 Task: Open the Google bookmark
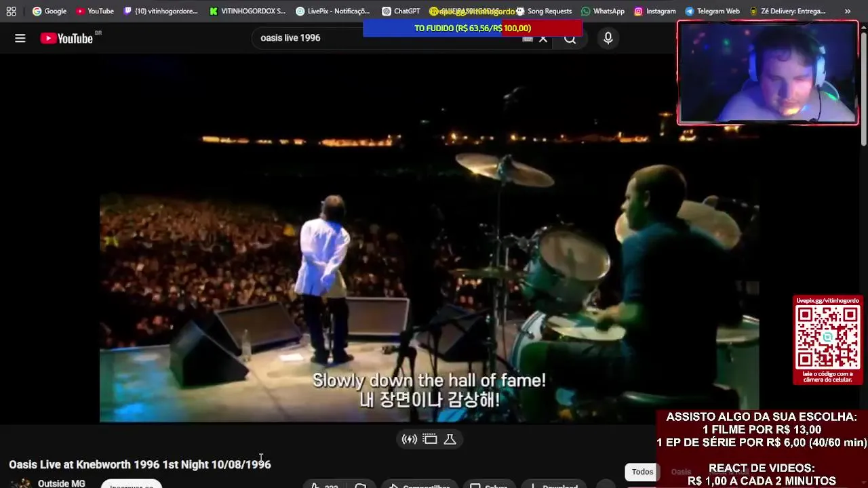click(50, 11)
